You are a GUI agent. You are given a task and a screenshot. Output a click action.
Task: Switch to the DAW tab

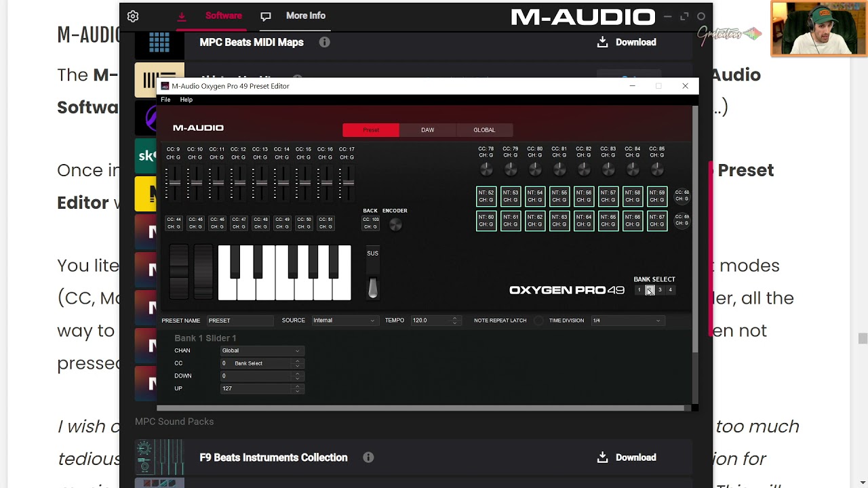click(427, 130)
